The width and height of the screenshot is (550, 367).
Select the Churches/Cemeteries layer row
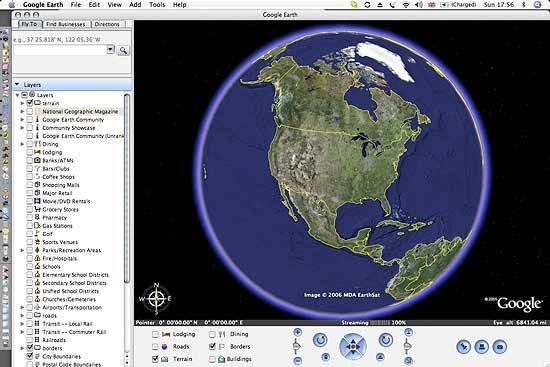69,299
